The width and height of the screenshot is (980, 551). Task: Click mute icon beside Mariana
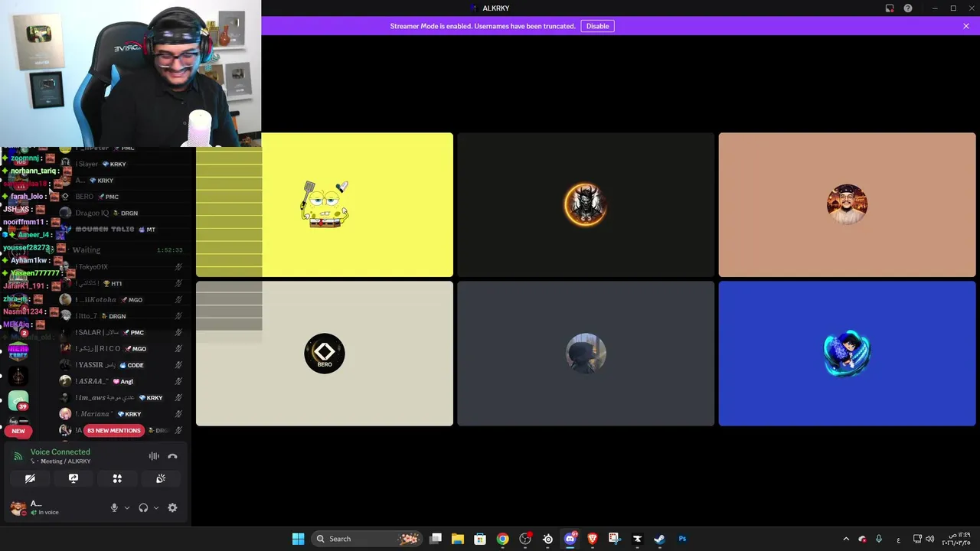coord(178,414)
